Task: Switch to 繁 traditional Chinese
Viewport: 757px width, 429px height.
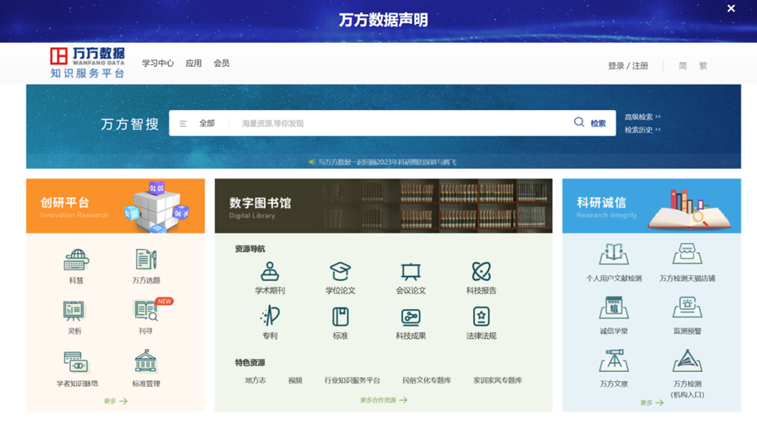Action: [703, 66]
